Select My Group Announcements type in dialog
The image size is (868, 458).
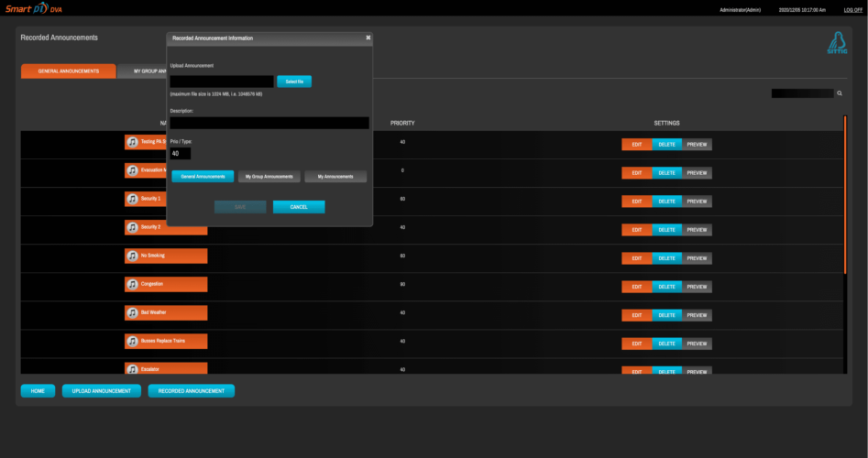coord(269,176)
